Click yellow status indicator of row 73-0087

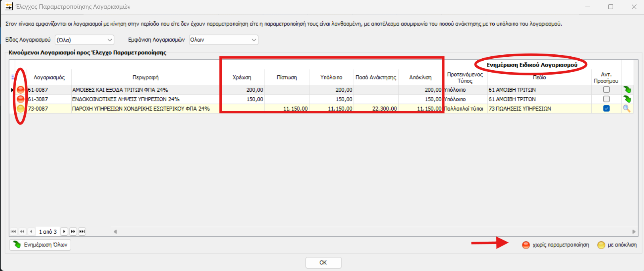coord(21,109)
